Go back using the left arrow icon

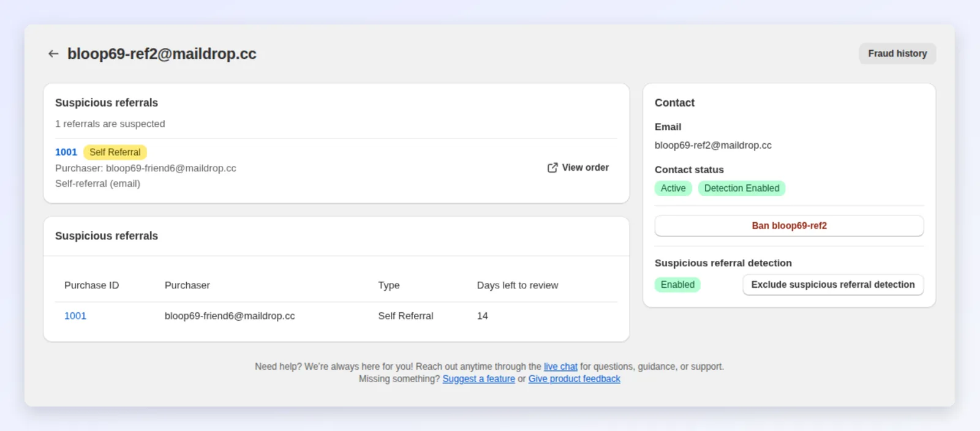tap(53, 54)
